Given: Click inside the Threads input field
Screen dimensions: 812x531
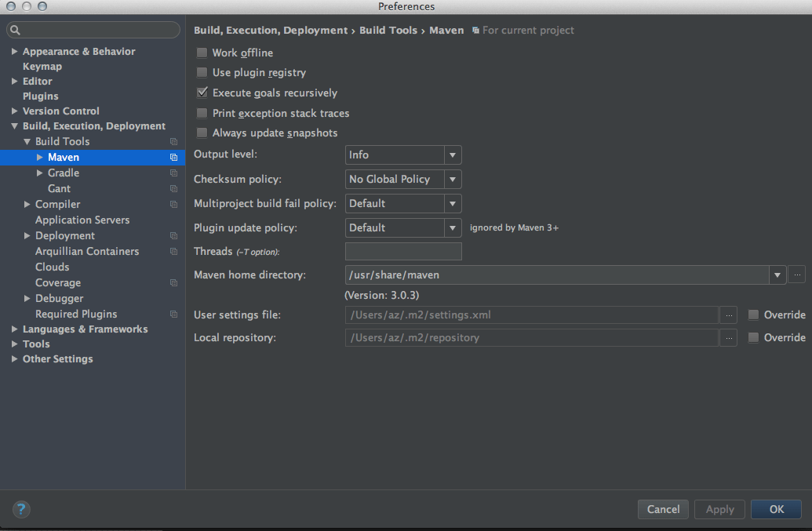Looking at the screenshot, I should pyautogui.click(x=402, y=251).
